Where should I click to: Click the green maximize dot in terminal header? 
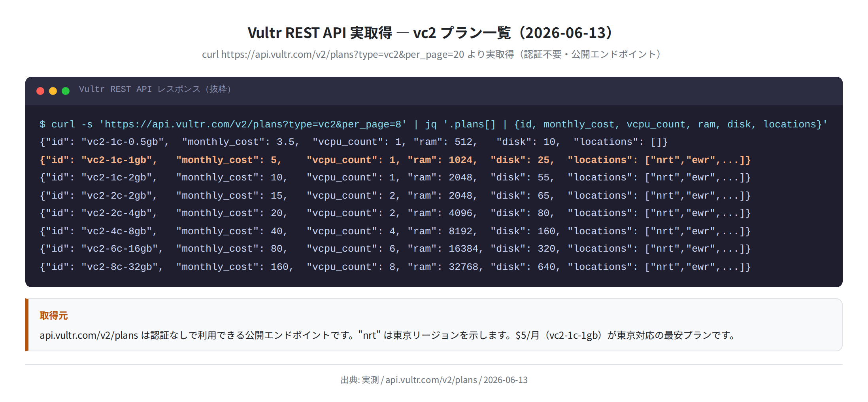tap(66, 91)
